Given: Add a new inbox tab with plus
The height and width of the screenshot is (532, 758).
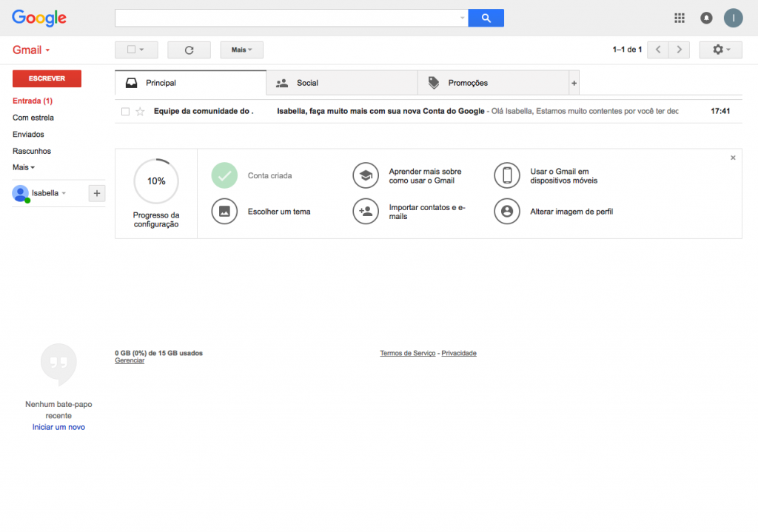Looking at the screenshot, I should tap(574, 83).
